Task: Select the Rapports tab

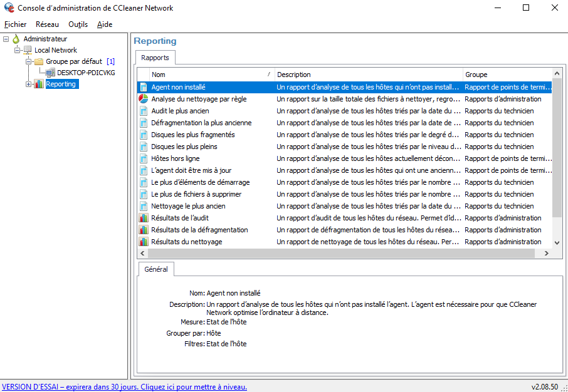Action: point(155,58)
